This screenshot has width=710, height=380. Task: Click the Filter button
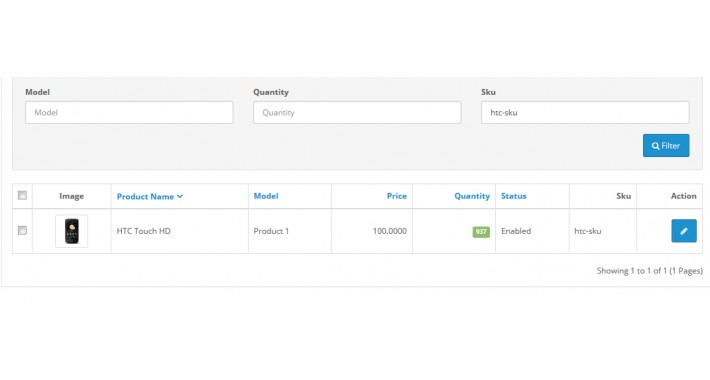pyautogui.click(x=666, y=145)
